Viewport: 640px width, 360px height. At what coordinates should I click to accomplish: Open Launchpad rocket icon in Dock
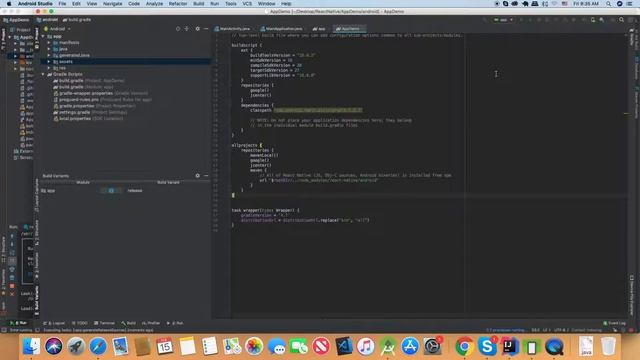tap(76, 347)
